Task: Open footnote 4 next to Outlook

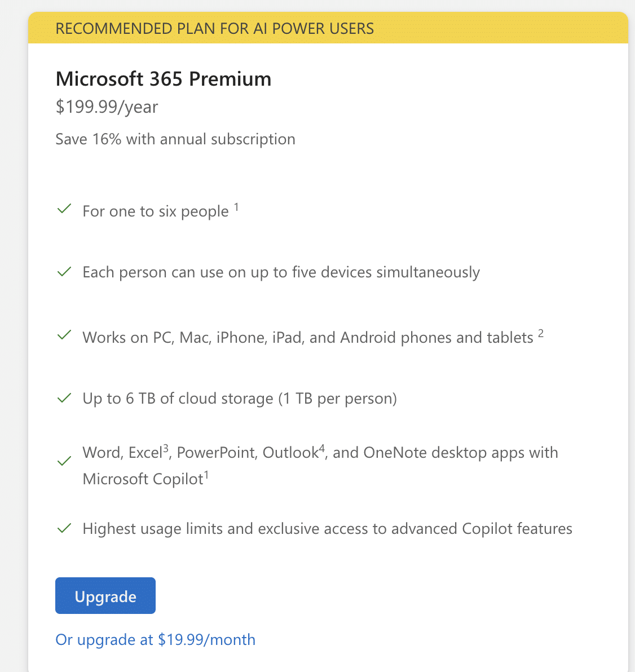Action: click(322, 449)
